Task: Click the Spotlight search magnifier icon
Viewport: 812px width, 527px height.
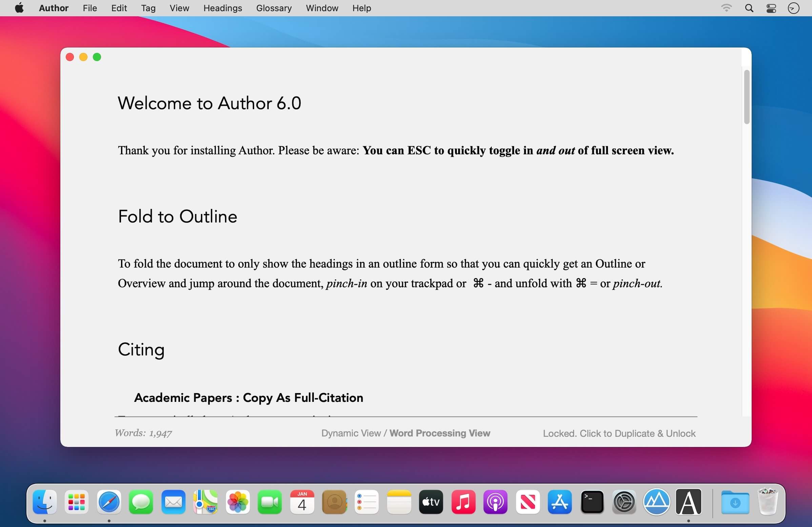Action: (x=749, y=8)
